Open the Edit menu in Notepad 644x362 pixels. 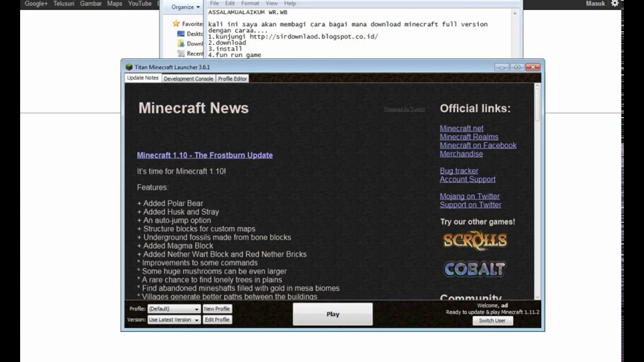(x=230, y=4)
